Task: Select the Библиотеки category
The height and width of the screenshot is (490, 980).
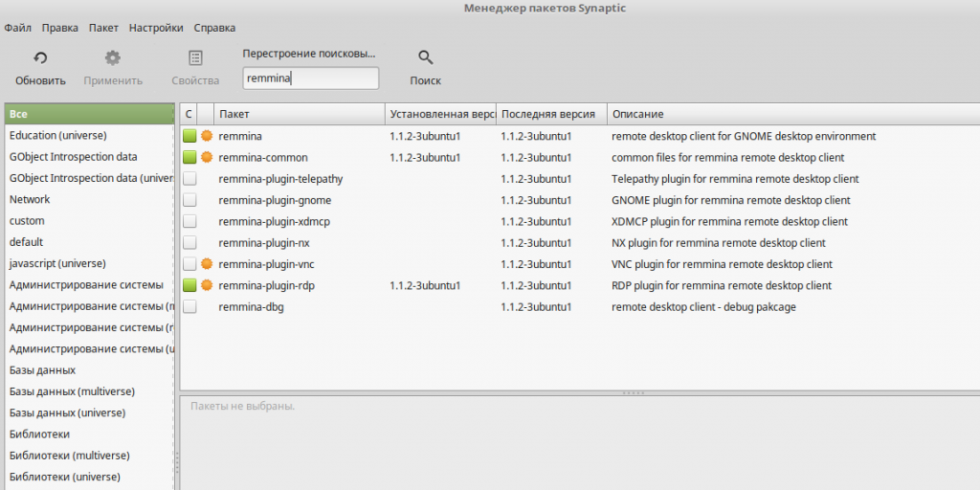Action: [89, 434]
